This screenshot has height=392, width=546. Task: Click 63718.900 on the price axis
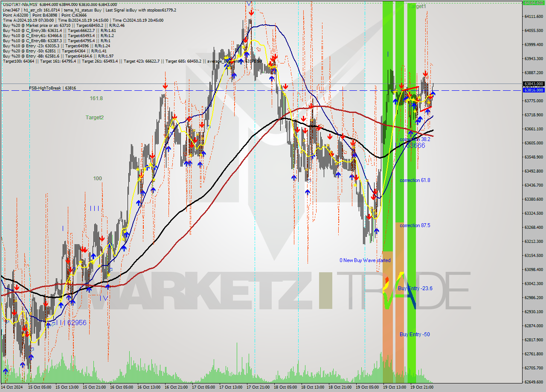click(533, 115)
